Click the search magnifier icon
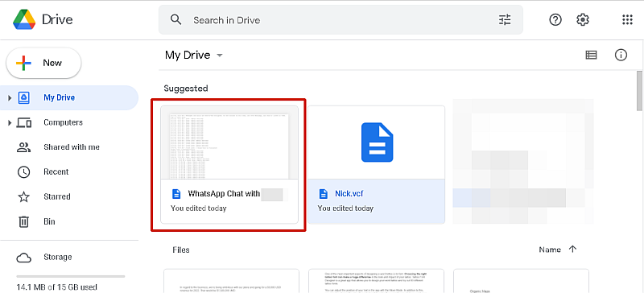The height and width of the screenshot is (293, 644). (175, 20)
